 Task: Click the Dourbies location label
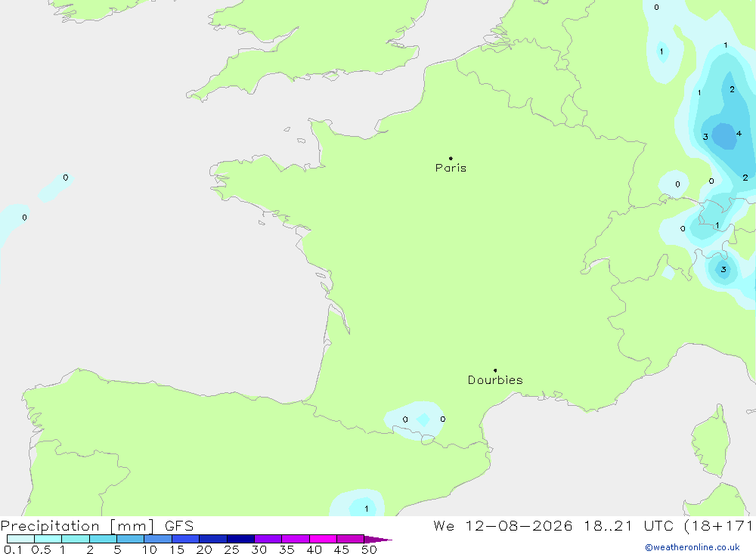(495, 380)
